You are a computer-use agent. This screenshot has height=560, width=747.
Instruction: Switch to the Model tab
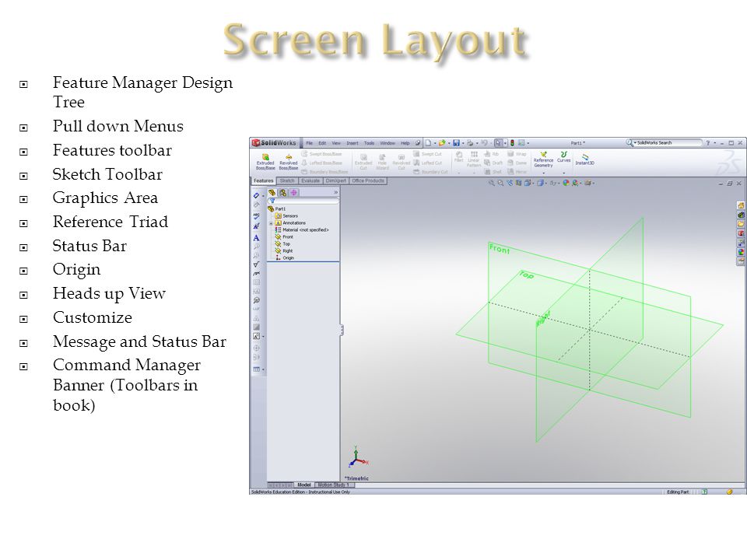point(304,485)
